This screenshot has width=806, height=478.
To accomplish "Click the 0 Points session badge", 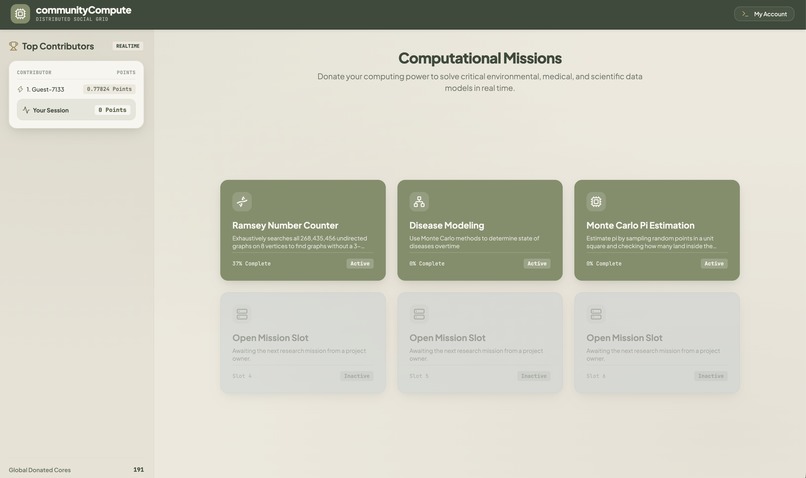I will click(x=113, y=110).
